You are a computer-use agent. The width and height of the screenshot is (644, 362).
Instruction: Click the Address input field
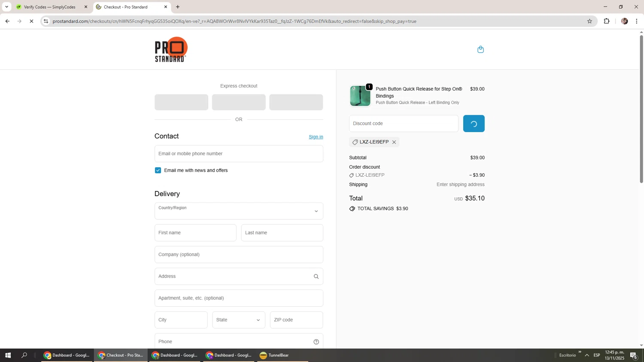(x=239, y=277)
